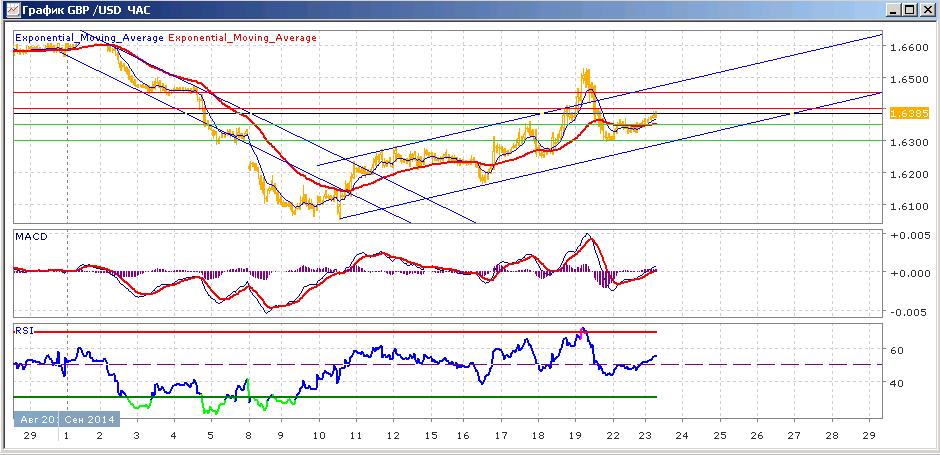Select date 10 on time axis

[319, 435]
